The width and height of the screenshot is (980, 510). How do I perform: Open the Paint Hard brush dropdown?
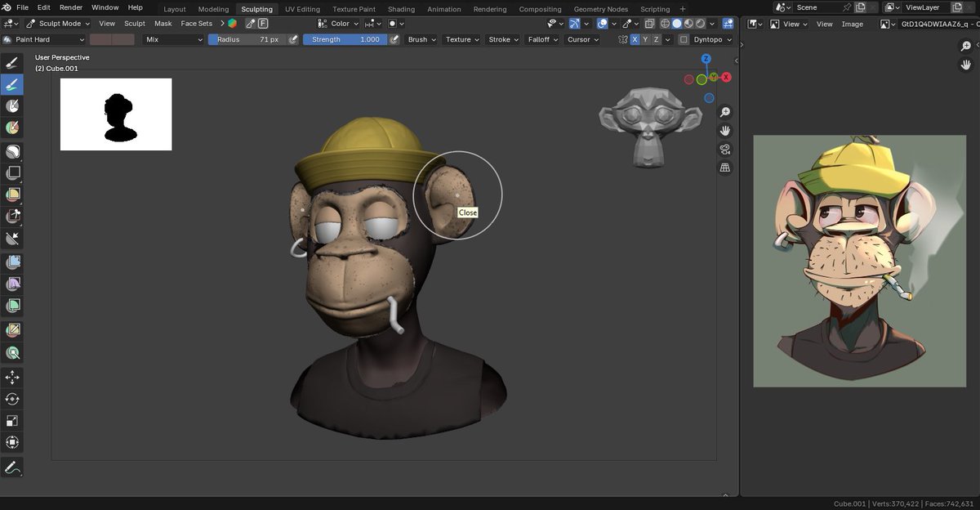click(x=44, y=39)
